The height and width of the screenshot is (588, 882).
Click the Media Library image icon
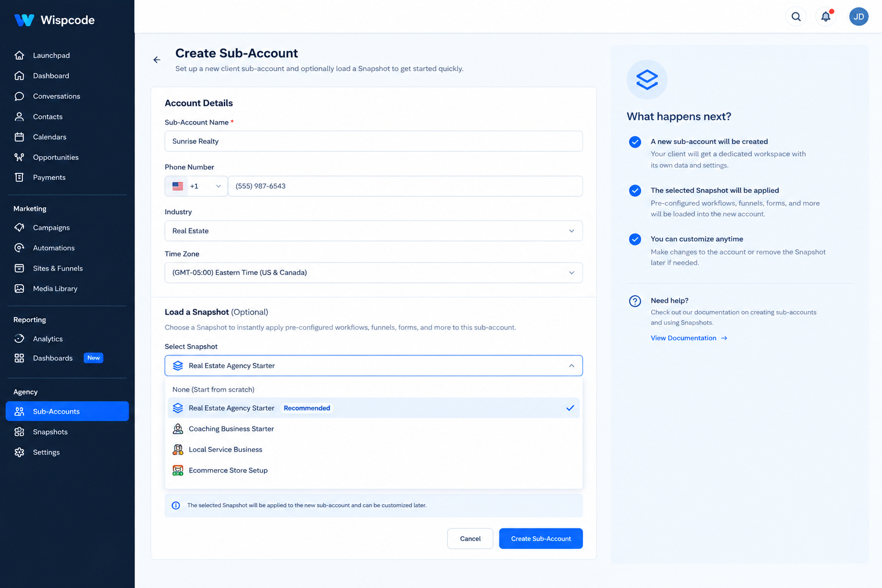point(20,289)
